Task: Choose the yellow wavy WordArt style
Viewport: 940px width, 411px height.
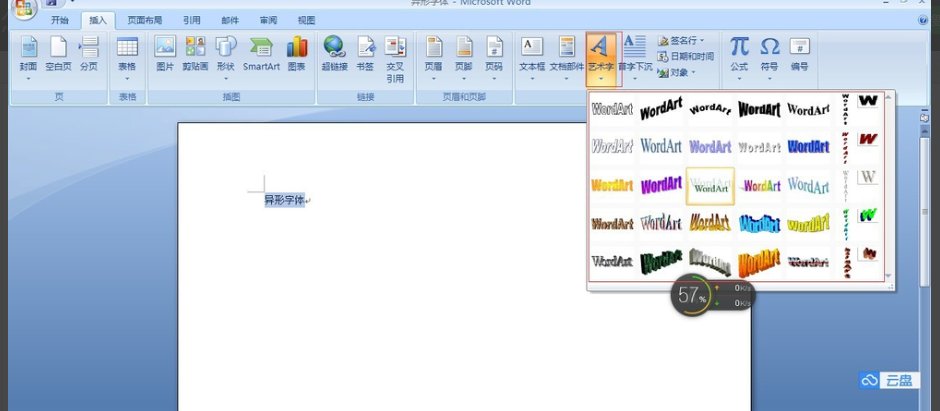Action: coord(808,224)
